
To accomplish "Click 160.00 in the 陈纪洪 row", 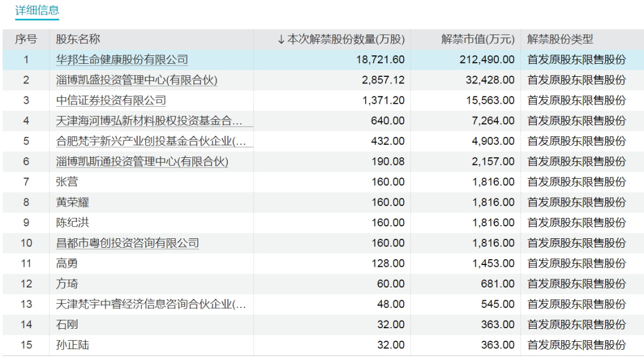I will pyautogui.click(x=388, y=223).
